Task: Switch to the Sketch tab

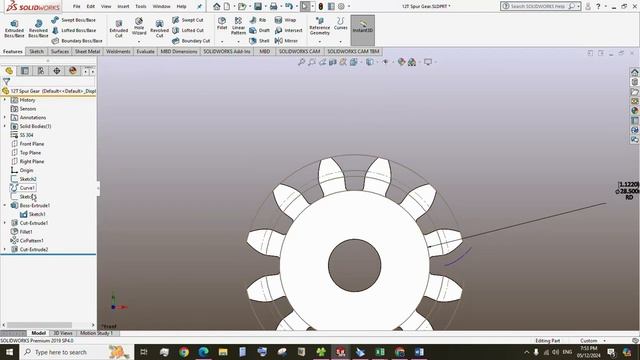Action: 36,51
